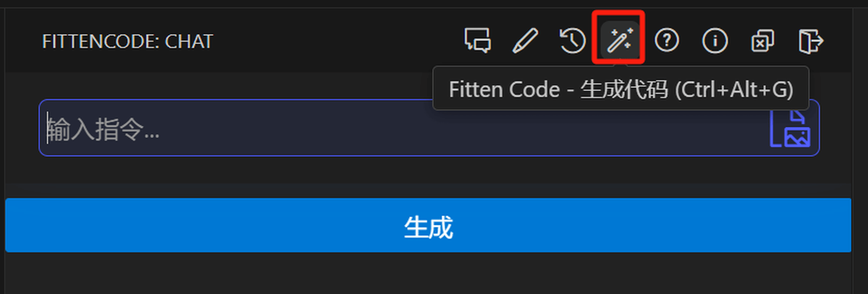The height and width of the screenshot is (294, 868).
Task: Log out using the door arrow icon
Action: pyautogui.click(x=810, y=41)
